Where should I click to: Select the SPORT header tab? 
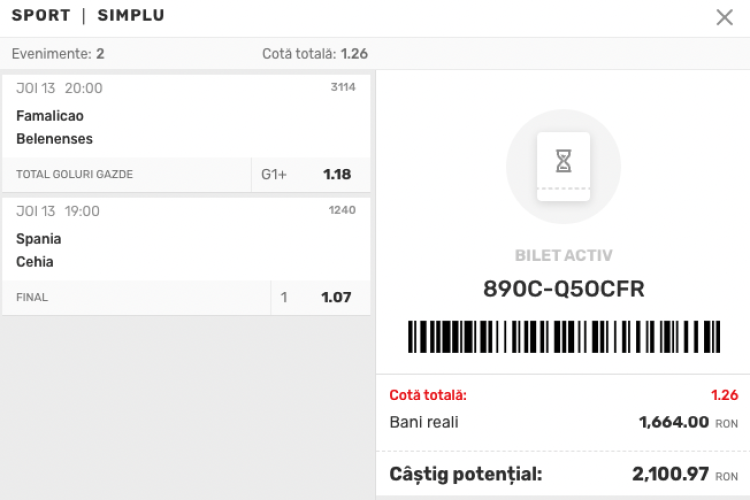pos(41,16)
